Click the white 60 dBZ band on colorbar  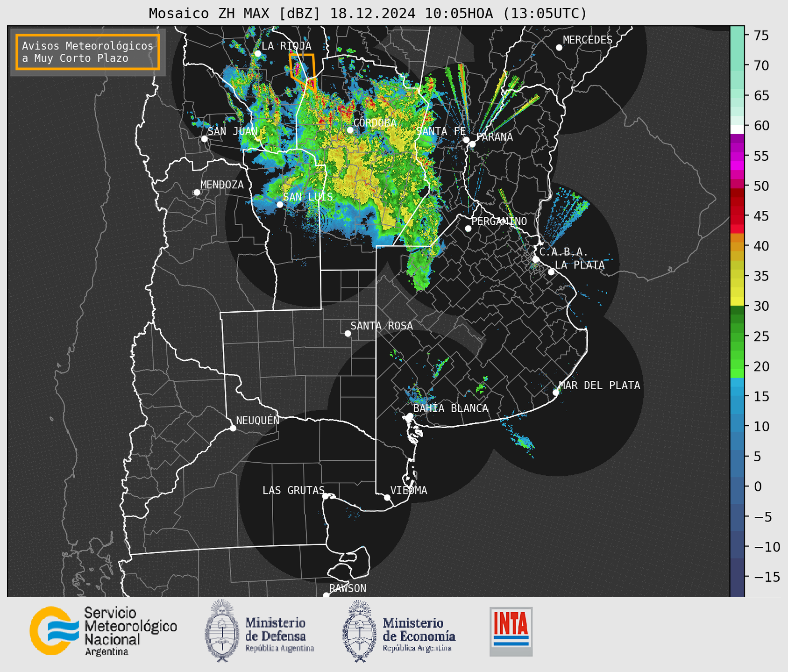pos(737,129)
